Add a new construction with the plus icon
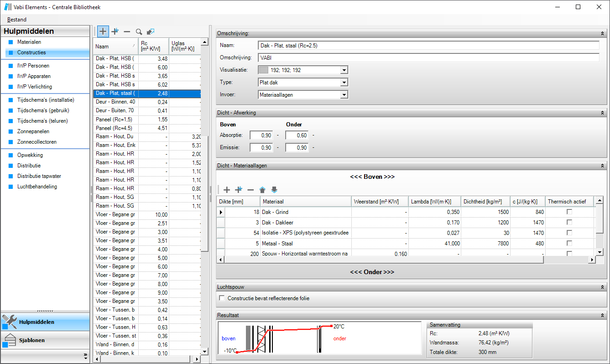Screen dimensions: 610x364 [103, 31]
